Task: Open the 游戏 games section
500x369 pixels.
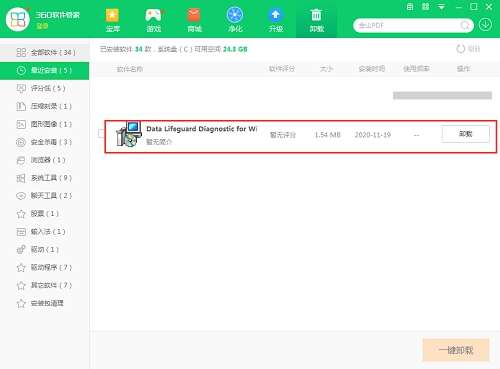Action: tap(153, 20)
